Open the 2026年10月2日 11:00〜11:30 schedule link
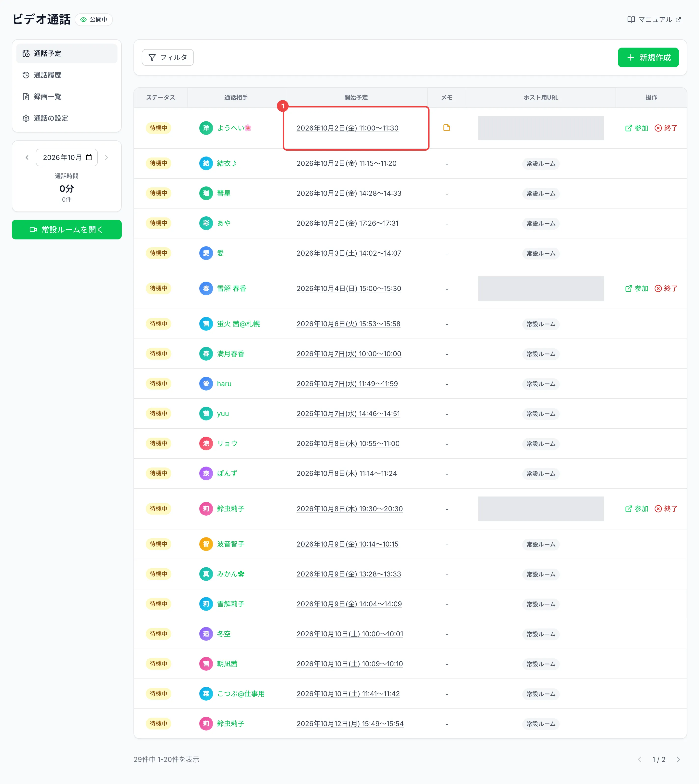This screenshot has width=699, height=784. coord(347,128)
